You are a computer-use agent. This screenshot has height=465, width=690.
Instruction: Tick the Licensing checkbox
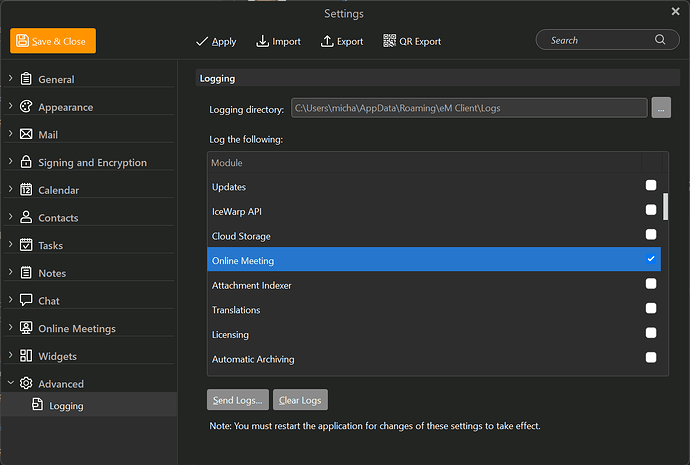coord(651,333)
